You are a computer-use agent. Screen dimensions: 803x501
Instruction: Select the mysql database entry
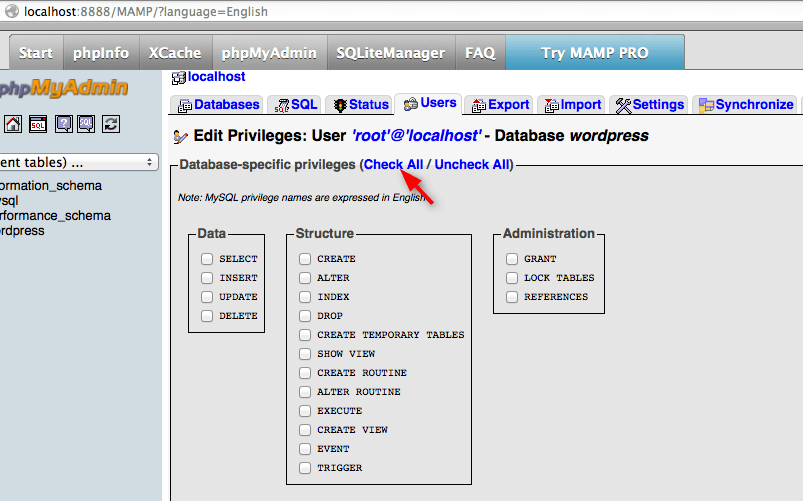pos(9,200)
